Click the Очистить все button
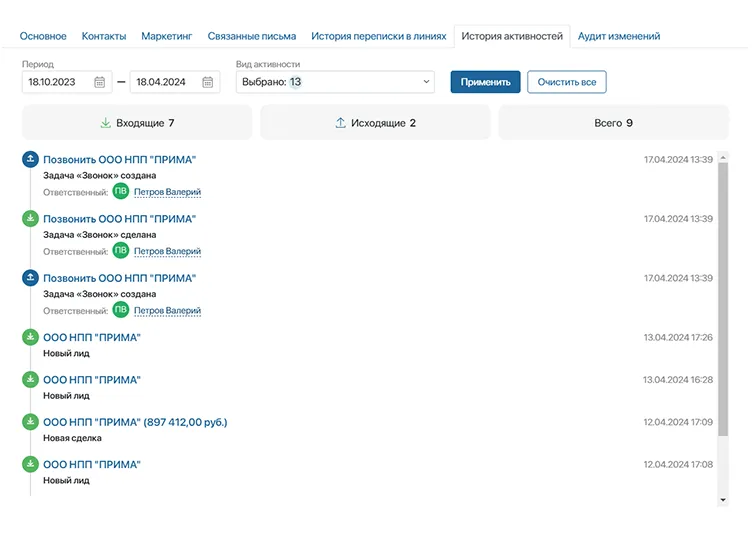This screenshot has width=755, height=558. pyautogui.click(x=566, y=82)
